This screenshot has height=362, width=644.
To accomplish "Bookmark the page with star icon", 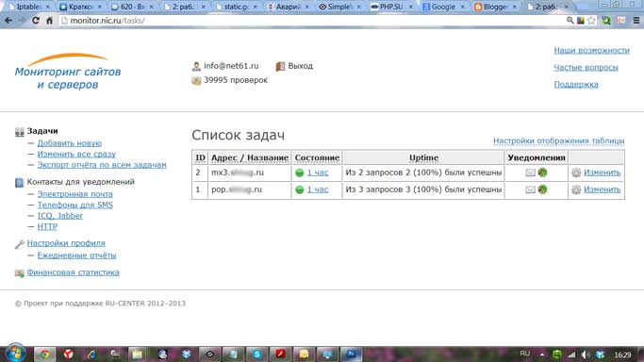I will 591,20.
